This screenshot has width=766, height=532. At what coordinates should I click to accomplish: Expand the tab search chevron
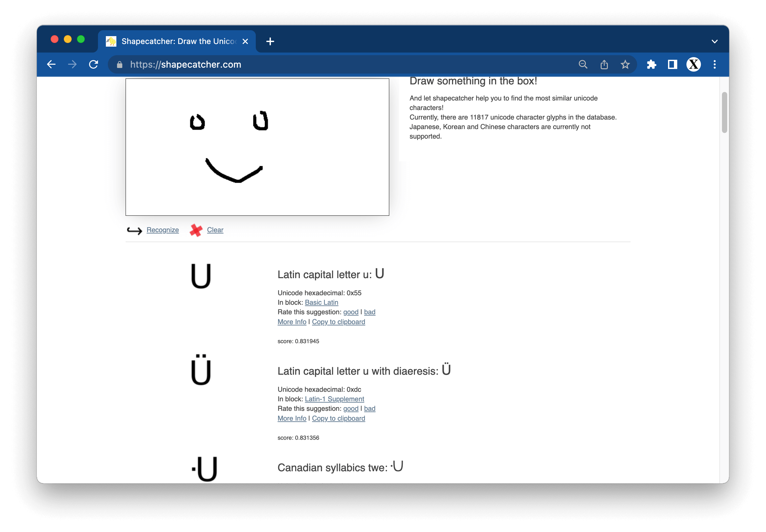point(714,42)
